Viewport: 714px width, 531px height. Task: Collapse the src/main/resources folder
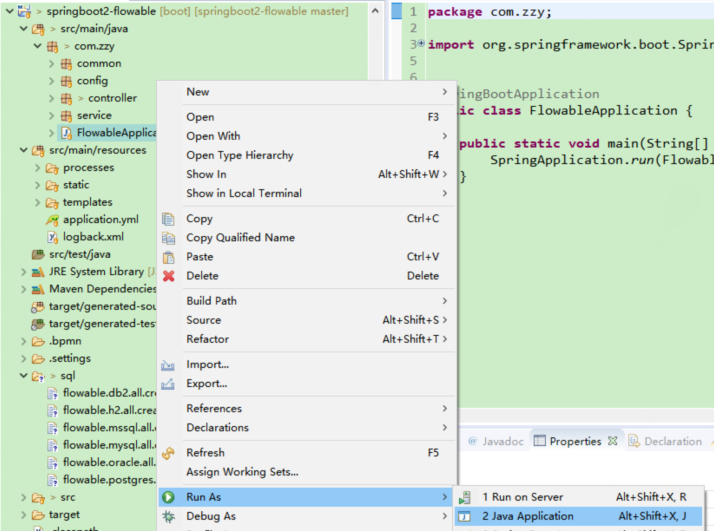click(x=24, y=150)
